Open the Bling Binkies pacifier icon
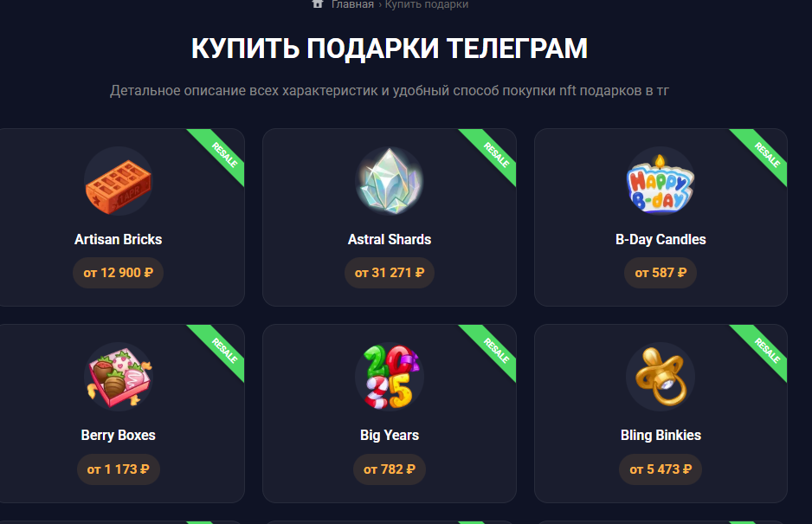812x524 pixels. [x=661, y=377]
